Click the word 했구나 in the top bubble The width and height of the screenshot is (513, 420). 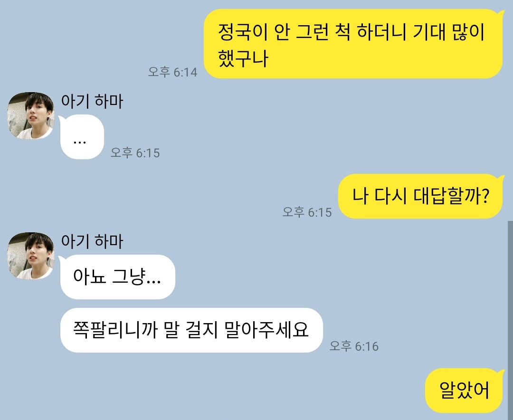click(x=243, y=58)
